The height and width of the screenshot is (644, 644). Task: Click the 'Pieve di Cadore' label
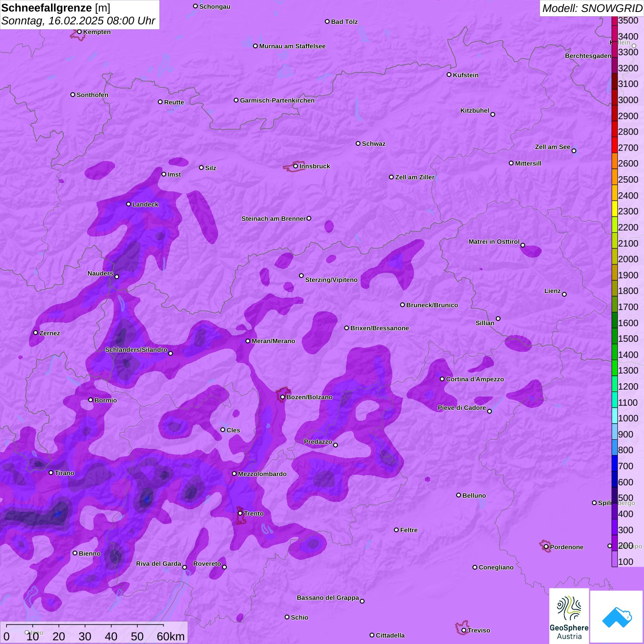tap(462, 408)
